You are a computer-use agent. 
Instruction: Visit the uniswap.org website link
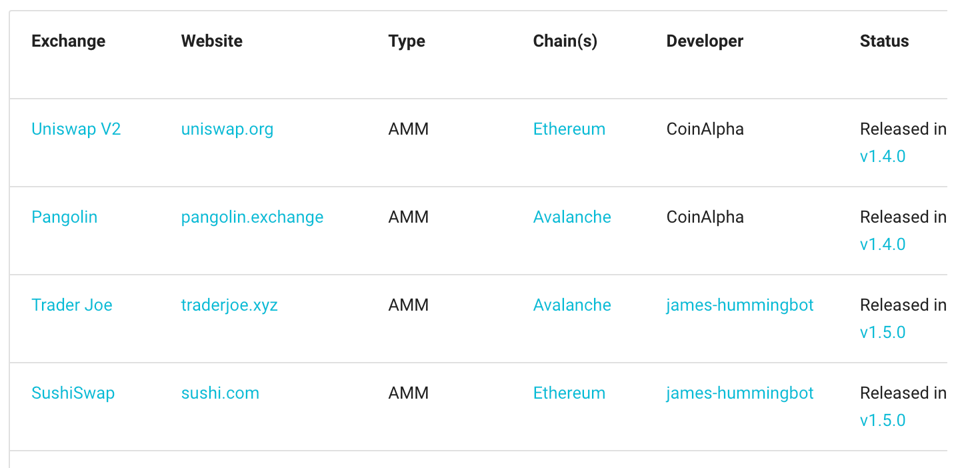227,129
